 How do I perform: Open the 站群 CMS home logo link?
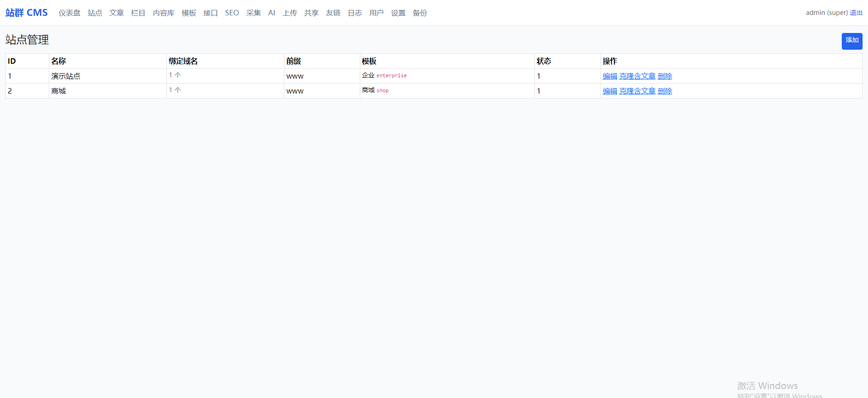pos(27,13)
